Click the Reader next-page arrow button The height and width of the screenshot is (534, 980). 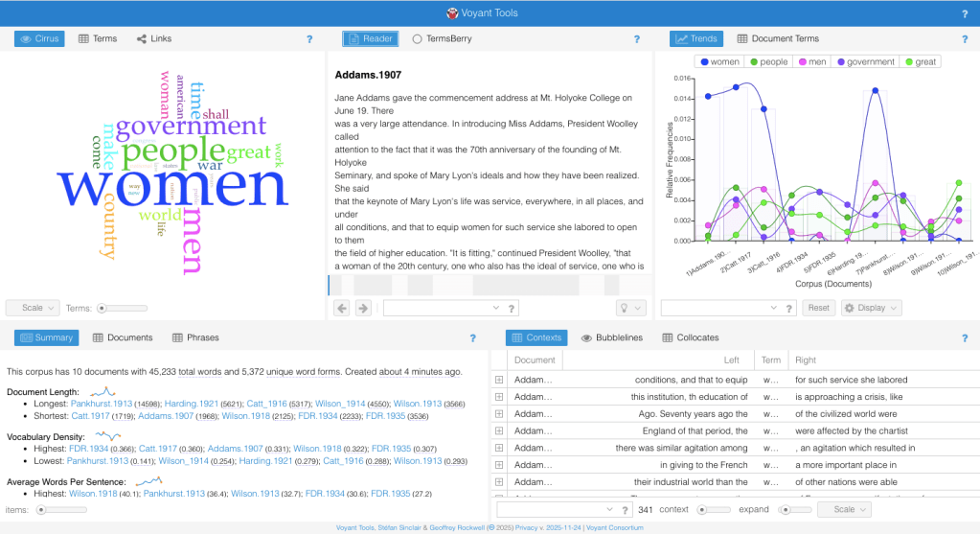pyautogui.click(x=363, y=308)
